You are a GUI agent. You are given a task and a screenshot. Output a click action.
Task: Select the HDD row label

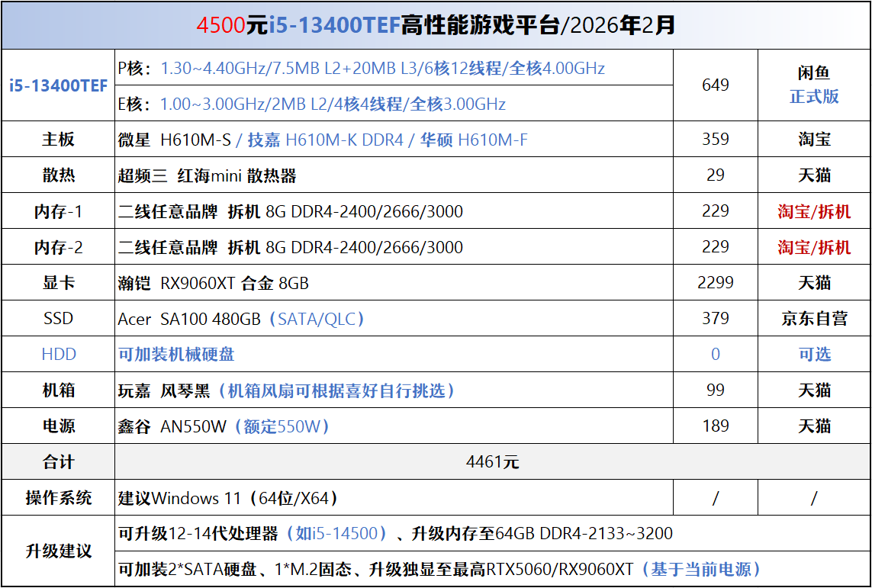click(59, 354)
